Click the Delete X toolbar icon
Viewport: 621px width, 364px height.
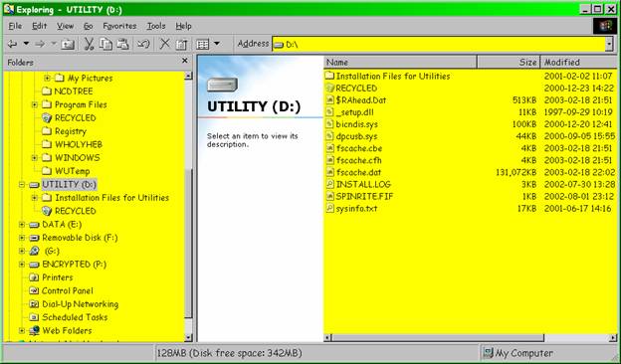[x=165, y=44]
